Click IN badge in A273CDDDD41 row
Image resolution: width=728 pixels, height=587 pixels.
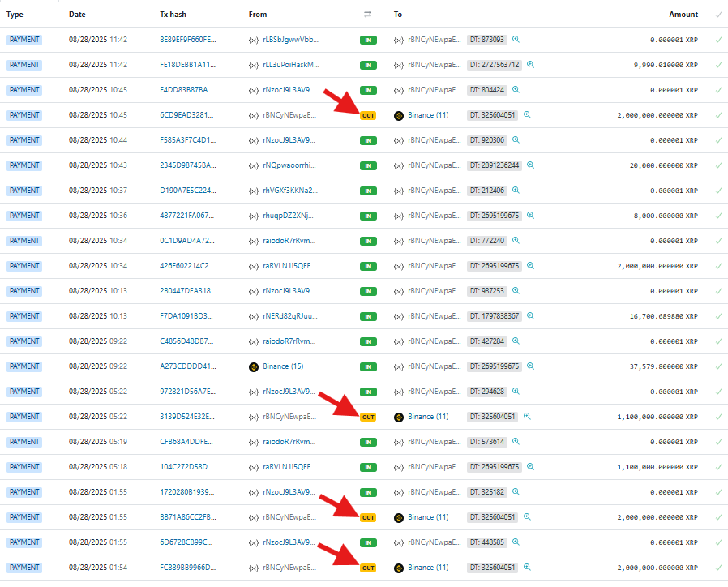368,366
